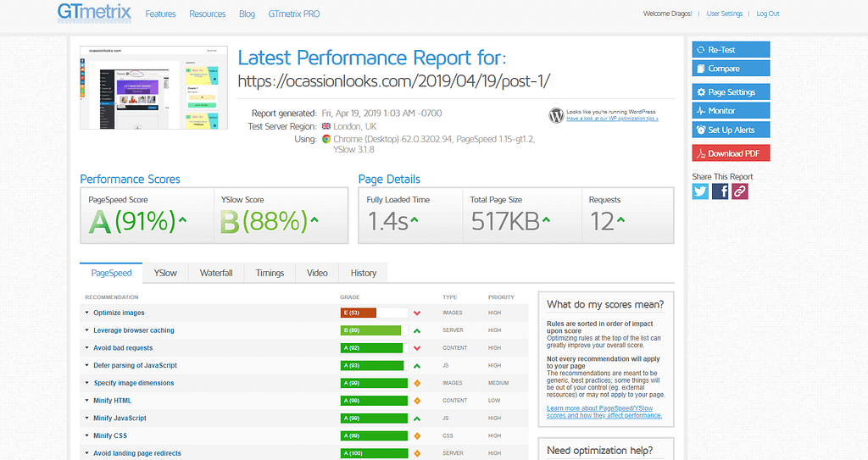The width and height of the screenshot is (868, 460).
Task: Click green up-arrow for Minify JavaScript
Action: tap(417, 418)
